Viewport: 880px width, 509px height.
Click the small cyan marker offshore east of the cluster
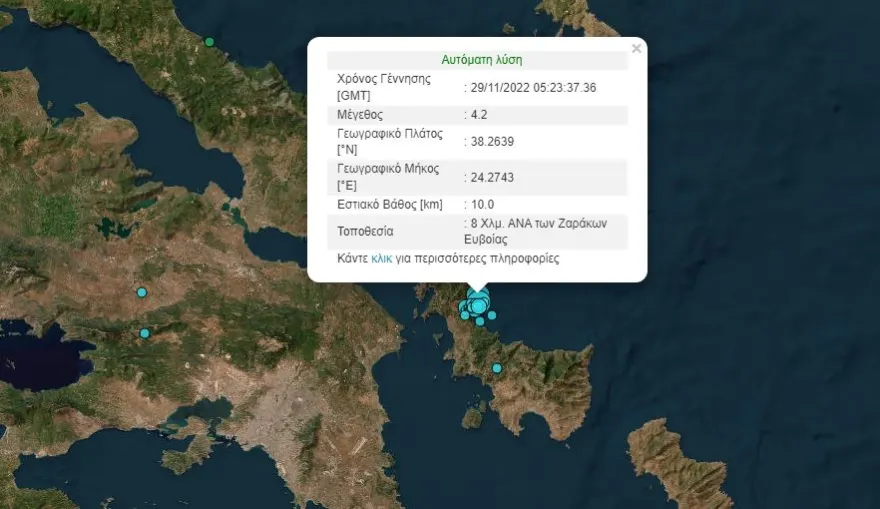click(x=492, y=315)
